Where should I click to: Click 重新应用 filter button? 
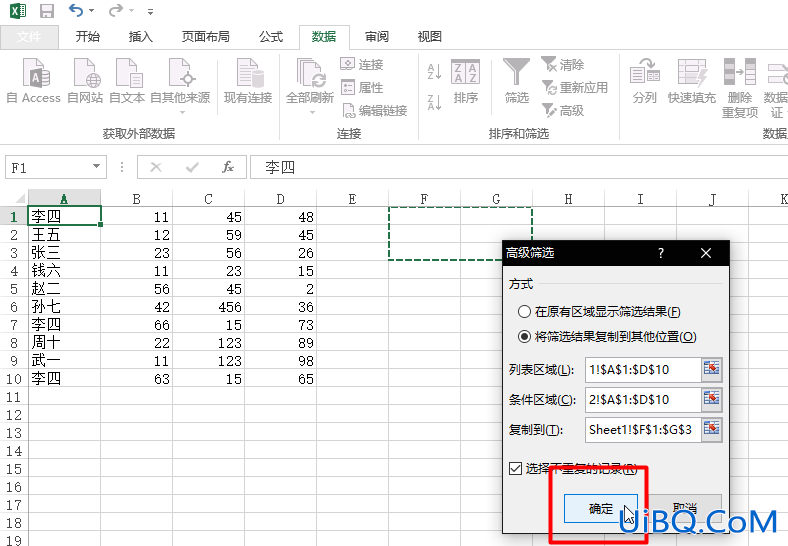pyautogui.click(x=575, y=87)
